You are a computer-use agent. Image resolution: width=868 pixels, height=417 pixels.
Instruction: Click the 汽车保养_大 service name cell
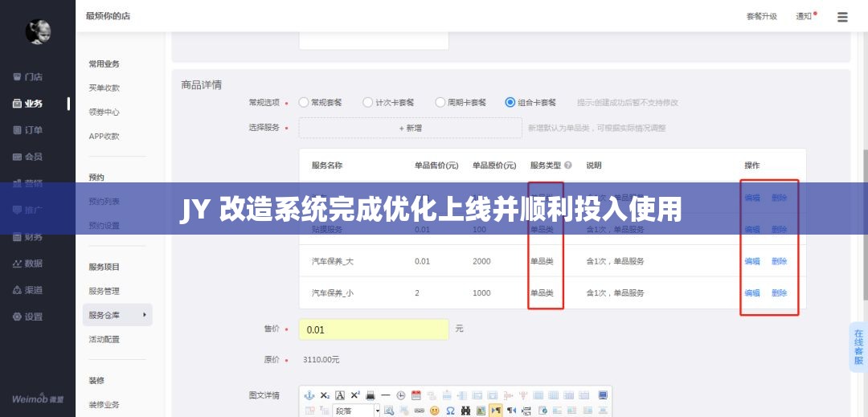point(333,261)
